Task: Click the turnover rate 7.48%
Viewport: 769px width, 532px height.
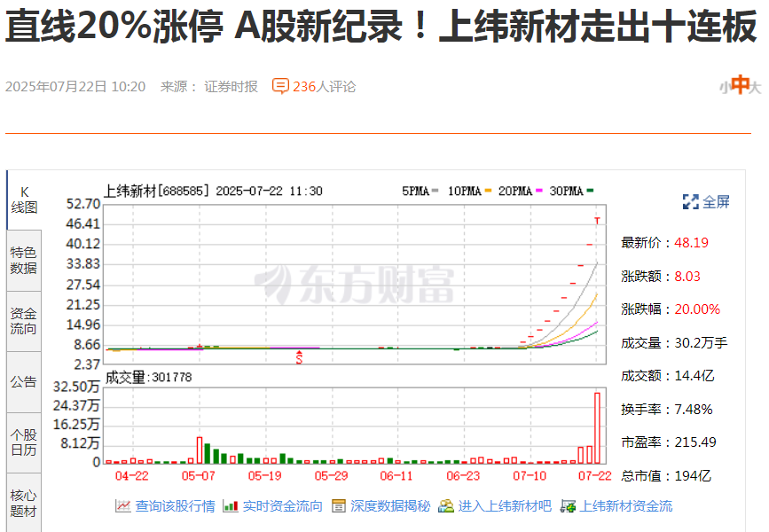Action: click(694, 409)
